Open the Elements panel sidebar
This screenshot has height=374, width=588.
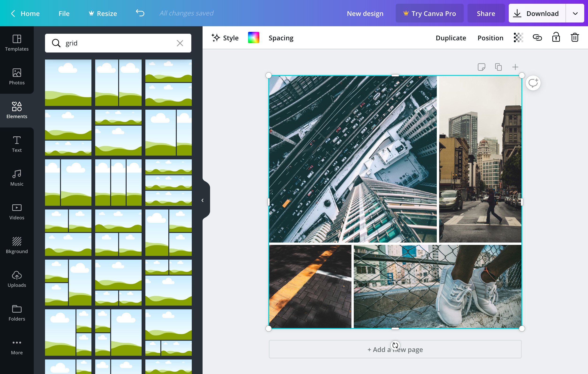pos(17,111)
